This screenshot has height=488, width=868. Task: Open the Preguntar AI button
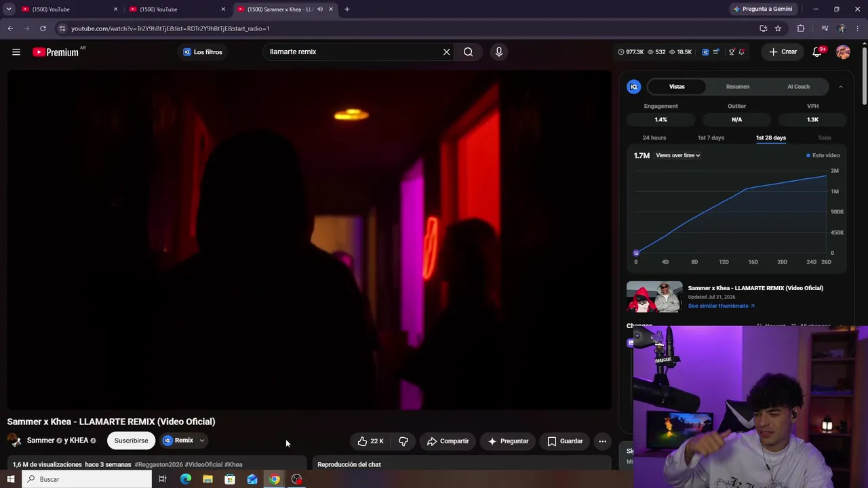click(x=508, y=441)
